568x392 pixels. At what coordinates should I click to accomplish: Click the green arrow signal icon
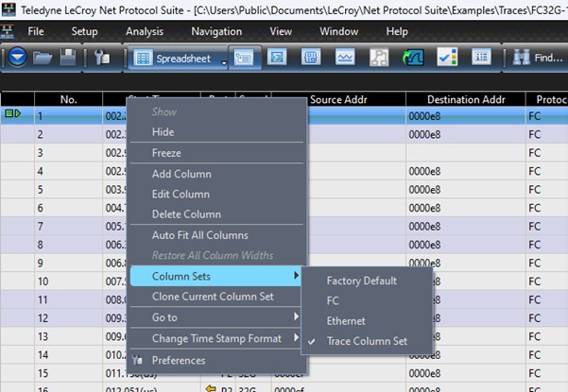[x=413, y=58]
